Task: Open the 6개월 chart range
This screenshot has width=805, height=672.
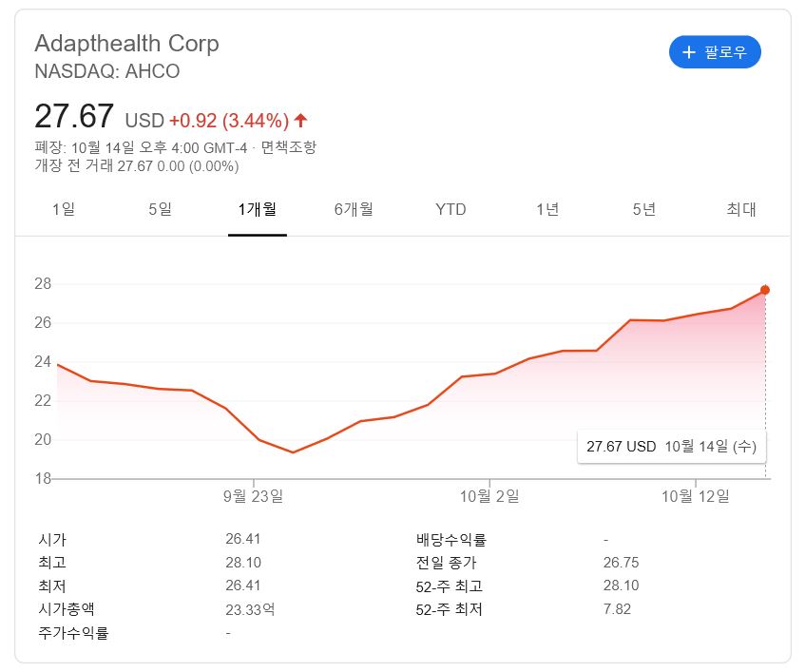Action: (x=354, y=209)
